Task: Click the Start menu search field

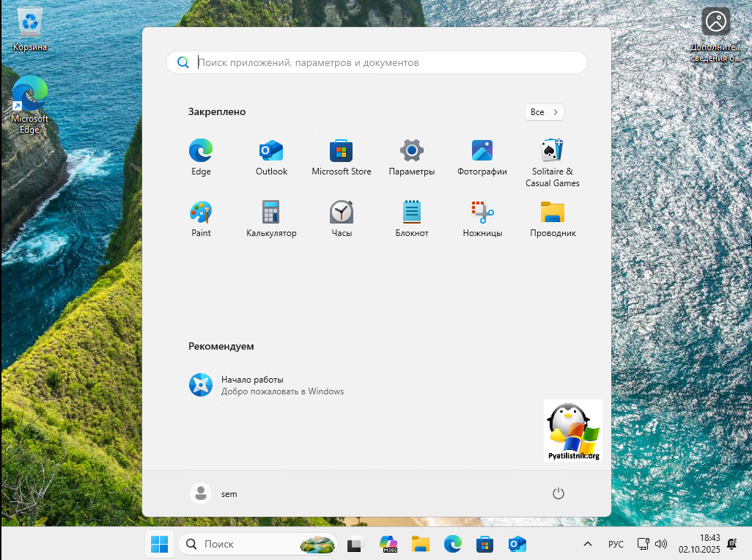Action: 388,63
